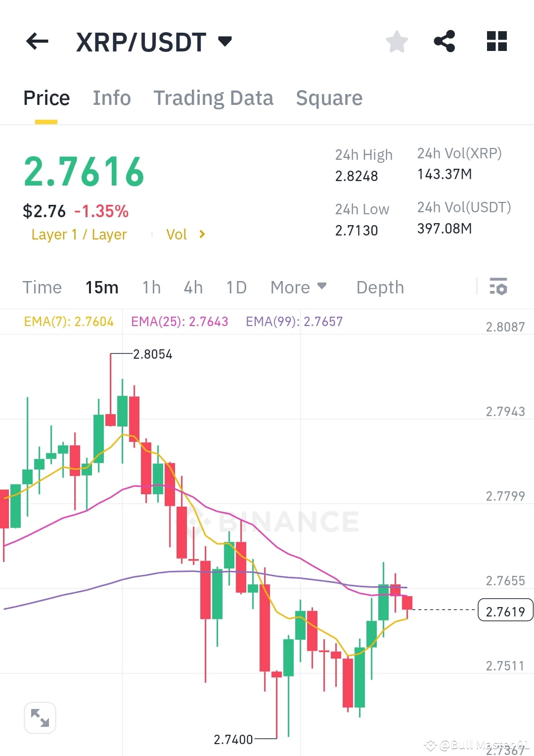Click the Layer 1 / Layer category tag
Viewport: 534px width, 756px height.
pos(79,234)
